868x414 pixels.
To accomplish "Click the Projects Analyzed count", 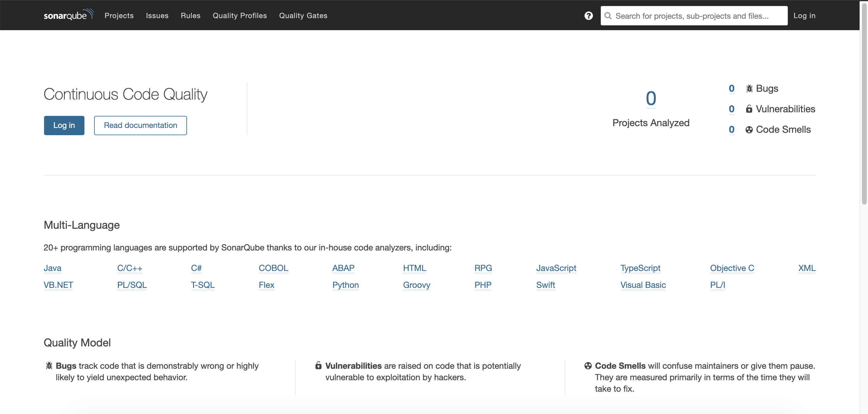I will tap(651, 98).
